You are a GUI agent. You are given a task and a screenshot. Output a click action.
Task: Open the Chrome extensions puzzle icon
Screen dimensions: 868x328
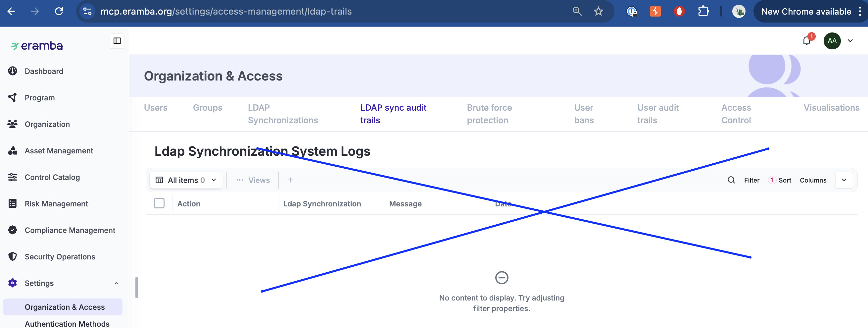click(x=703, y=12)
